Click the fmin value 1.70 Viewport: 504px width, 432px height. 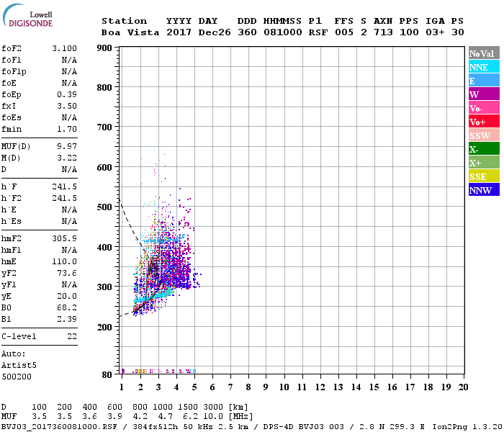click(67, 129)
